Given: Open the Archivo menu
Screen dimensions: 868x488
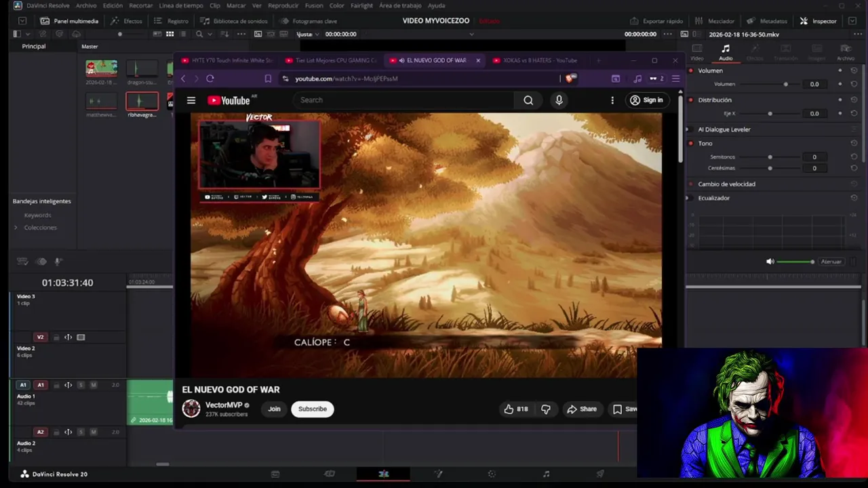Looking at the screenshot, I should point(86,5).
